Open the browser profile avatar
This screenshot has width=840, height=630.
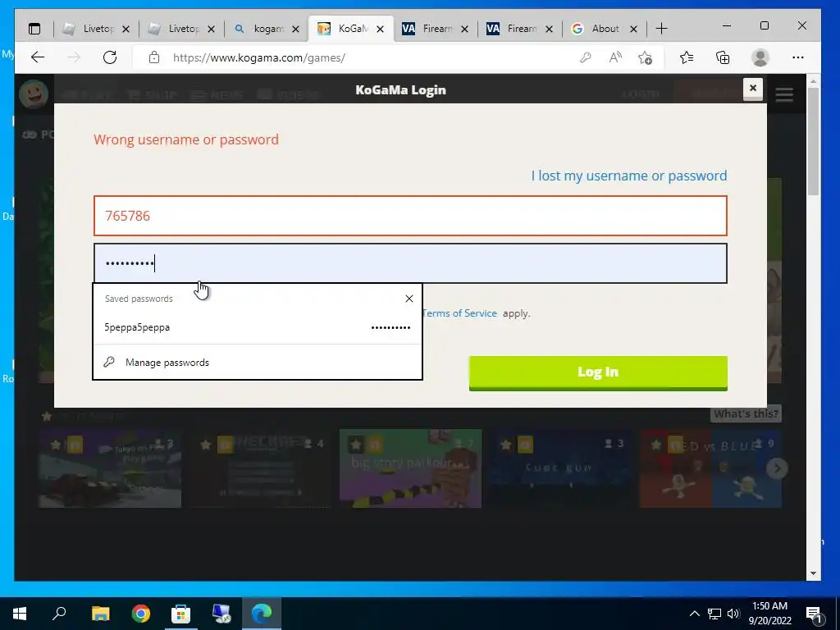[x=760, y=57]
